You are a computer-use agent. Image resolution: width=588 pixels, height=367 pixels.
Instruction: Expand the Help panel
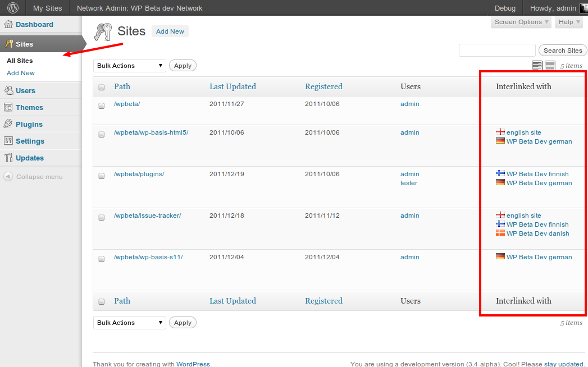click(x=569, y=22)
